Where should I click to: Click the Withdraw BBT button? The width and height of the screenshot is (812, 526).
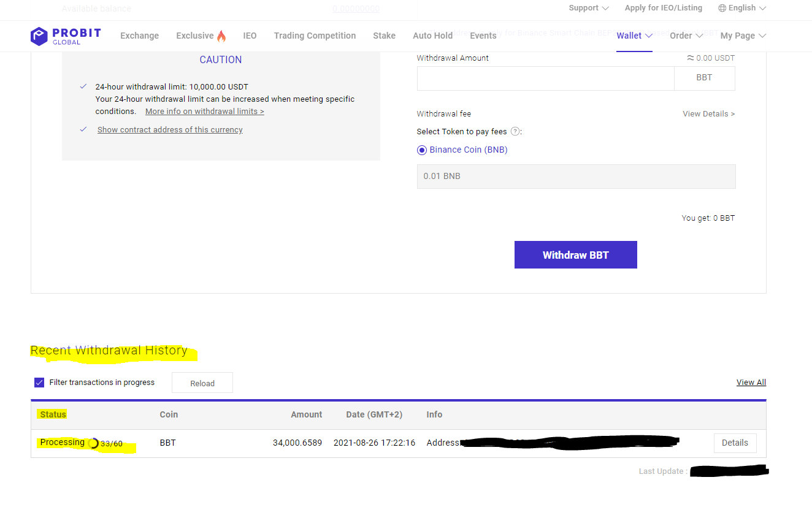tap(575, 255)
